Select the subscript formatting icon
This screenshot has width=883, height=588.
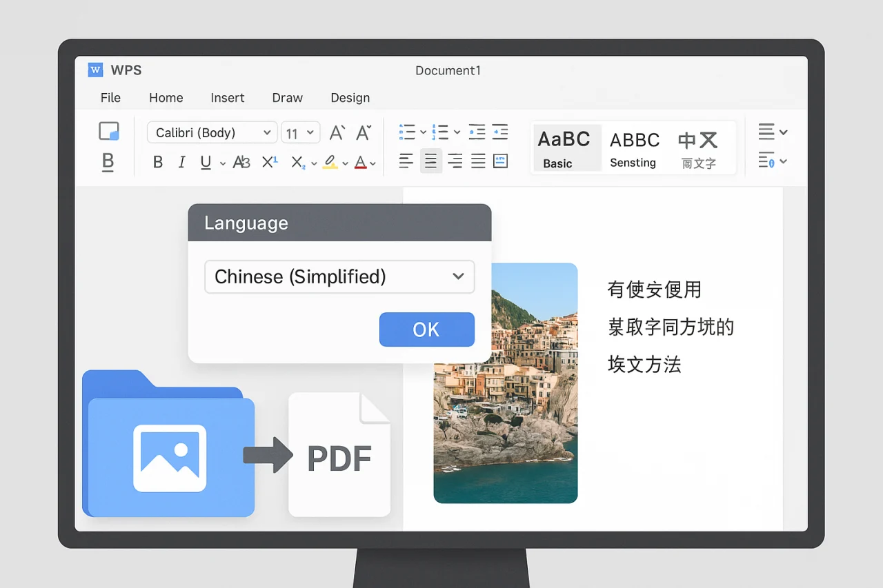[297, 161]
